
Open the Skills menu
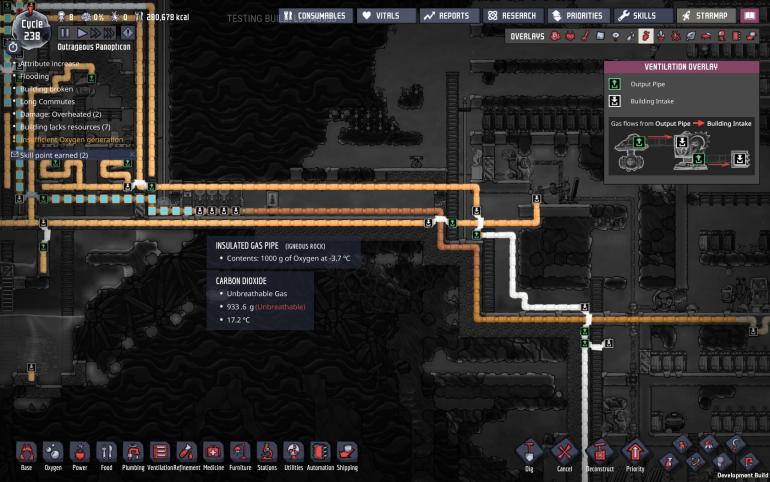643,16
